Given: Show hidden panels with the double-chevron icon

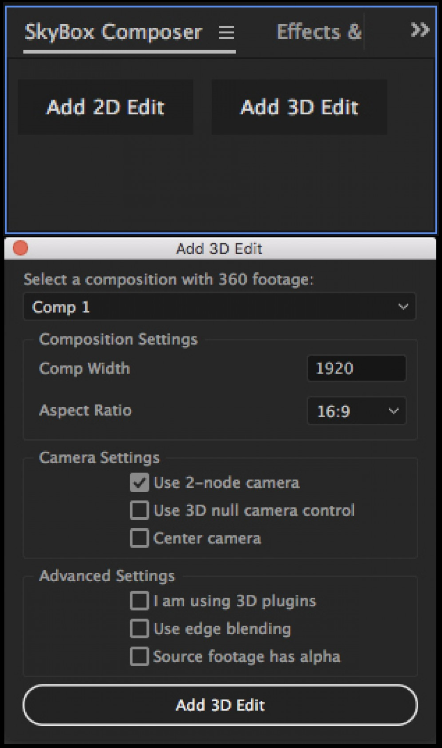Looking at the screenshot, I should [x=420, y=31].
